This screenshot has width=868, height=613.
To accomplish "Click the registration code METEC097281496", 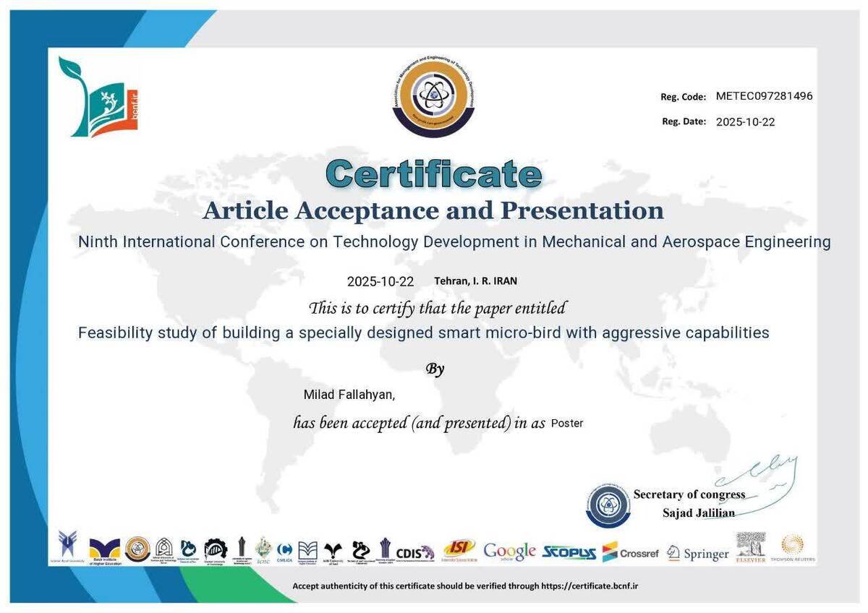I will (x=764, y=96).
